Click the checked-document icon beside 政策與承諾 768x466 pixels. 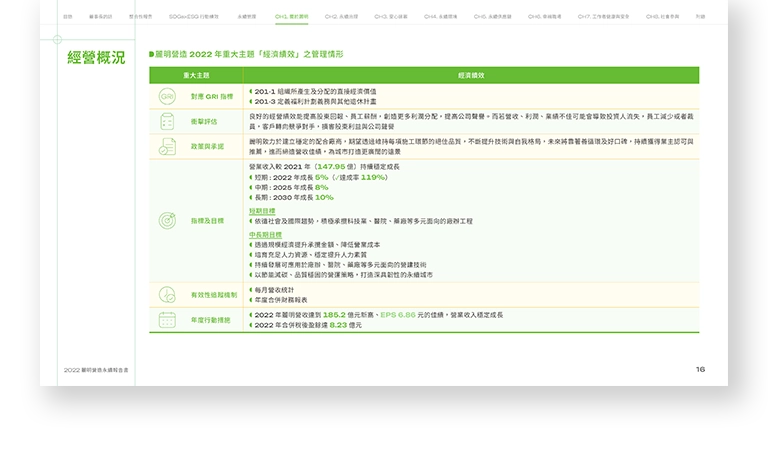[167, 147]
